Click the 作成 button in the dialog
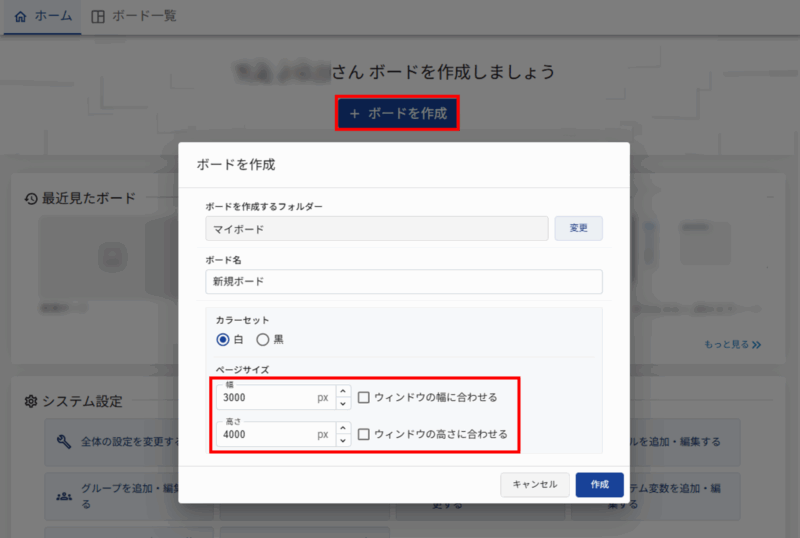This screenshot has height=538, width=800. pos(599,484)
